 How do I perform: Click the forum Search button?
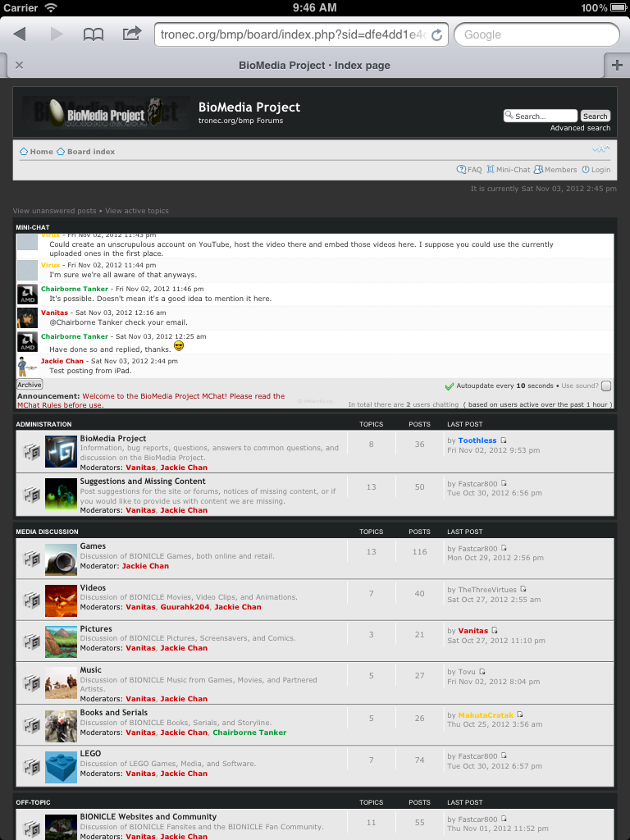(x=596, y=116)
